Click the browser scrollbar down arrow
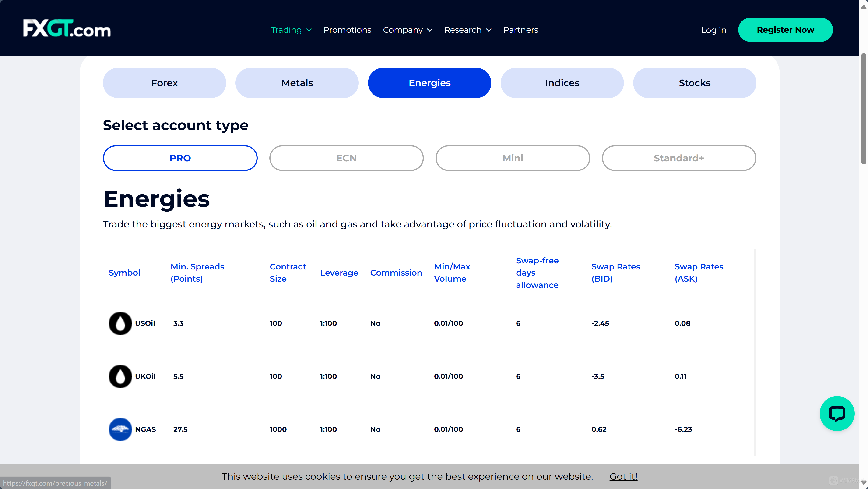This screenshot has width=868, height=489. pos(864,482)
